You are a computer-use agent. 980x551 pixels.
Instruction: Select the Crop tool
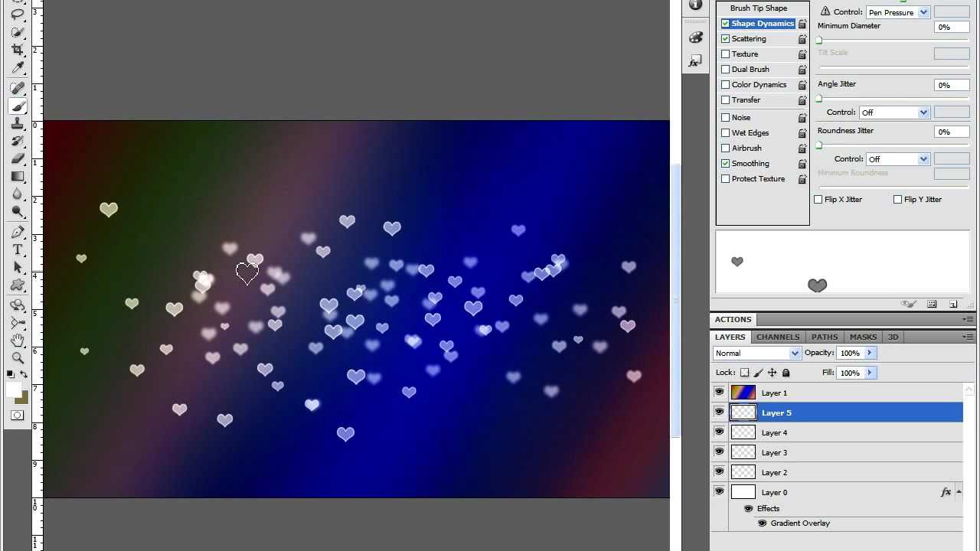[17, 50]
